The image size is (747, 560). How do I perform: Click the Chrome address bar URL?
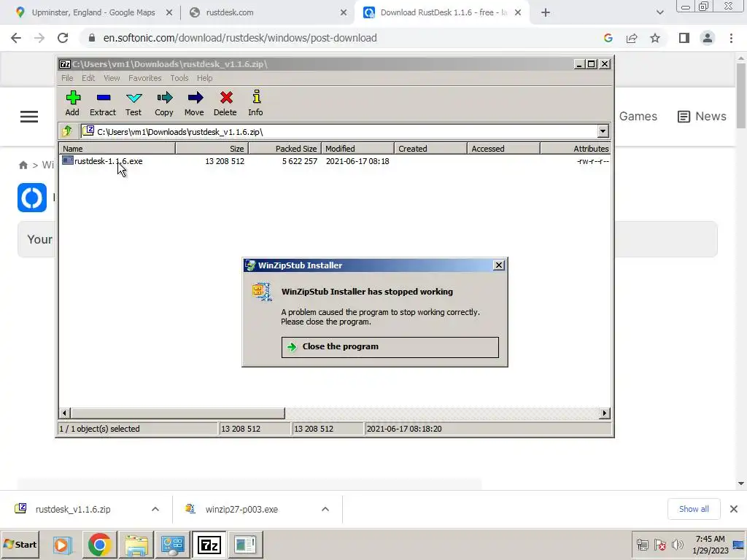[x=240, y=38]
